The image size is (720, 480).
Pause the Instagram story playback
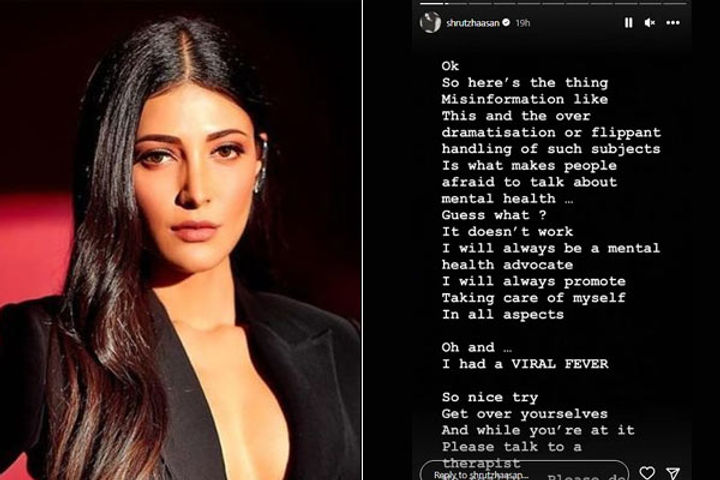[x=628, y=23]
